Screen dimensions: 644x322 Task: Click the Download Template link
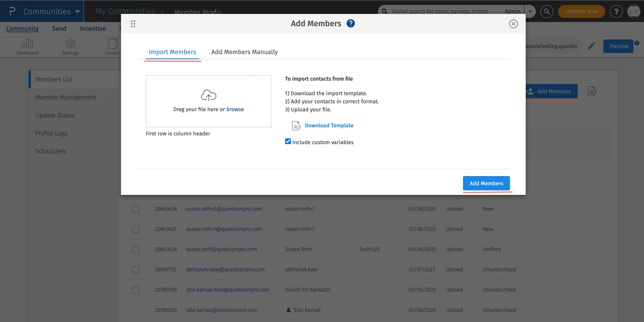point(329,125)
